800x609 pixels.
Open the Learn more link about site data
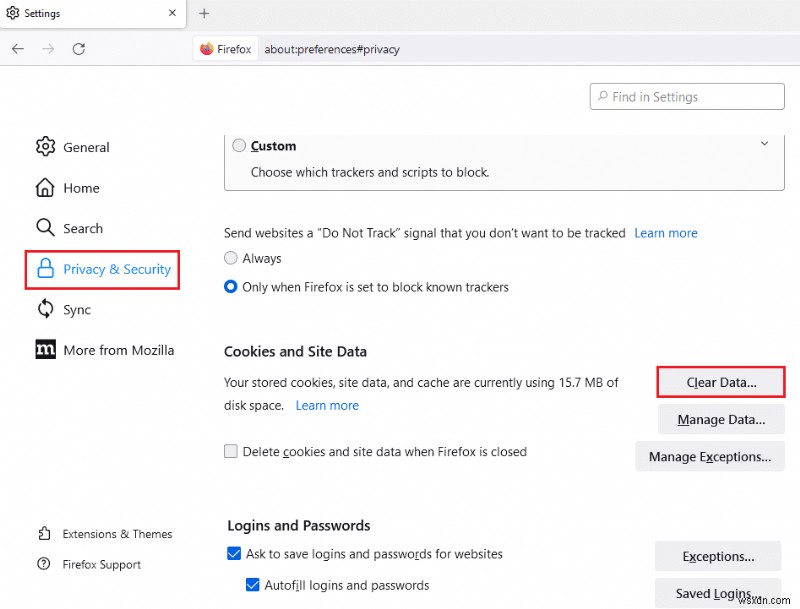pos(327,405)
